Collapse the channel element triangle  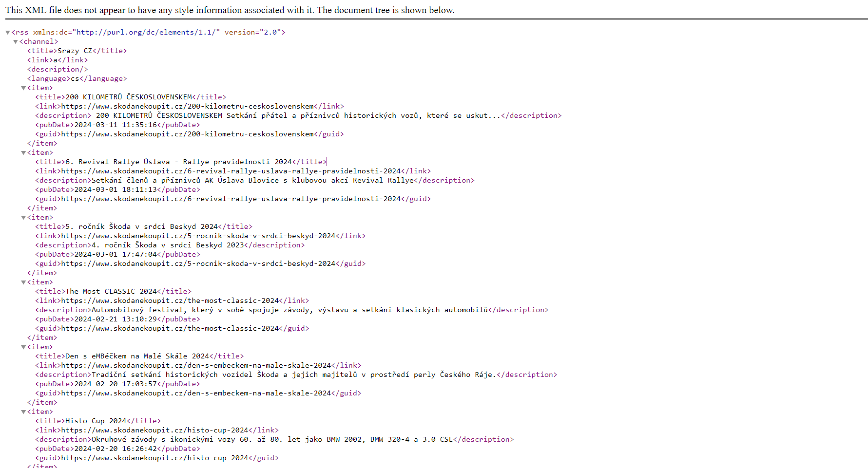[x=16, y=42]
